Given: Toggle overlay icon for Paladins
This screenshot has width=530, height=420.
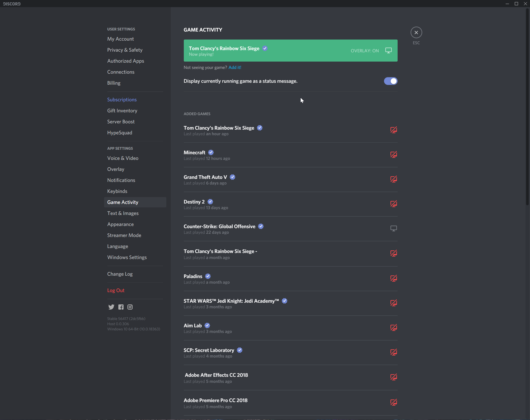Looking at the screenshot, I should coord(393,278).
